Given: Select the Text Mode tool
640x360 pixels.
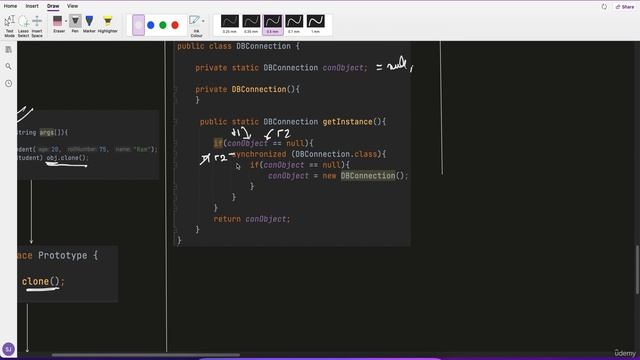Looking at the screenshot, I should tap(9, 26).
